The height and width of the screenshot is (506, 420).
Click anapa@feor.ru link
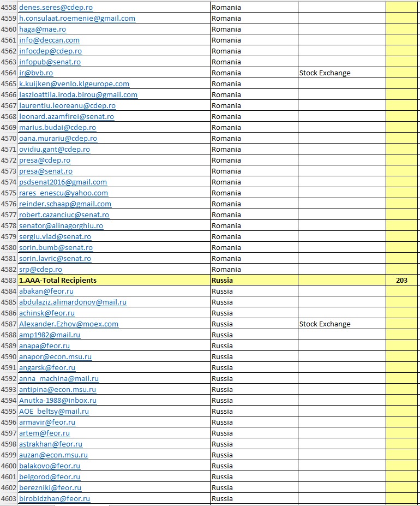point(45,346)
